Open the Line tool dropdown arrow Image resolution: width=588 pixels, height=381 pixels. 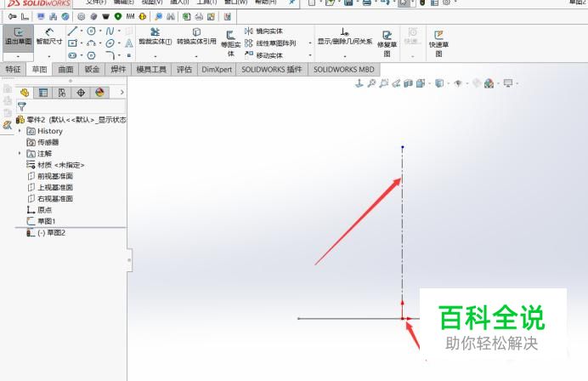(x=82, y=31)
